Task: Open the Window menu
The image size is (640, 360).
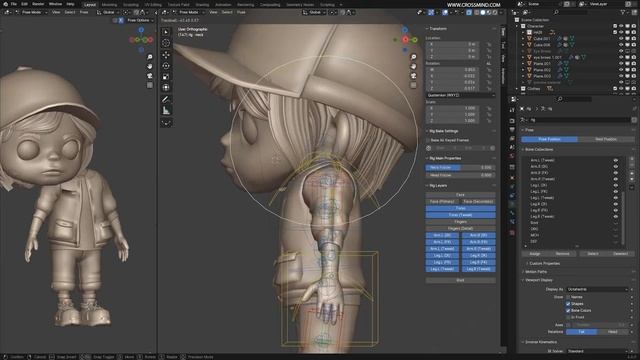Action: click(55, 4)
